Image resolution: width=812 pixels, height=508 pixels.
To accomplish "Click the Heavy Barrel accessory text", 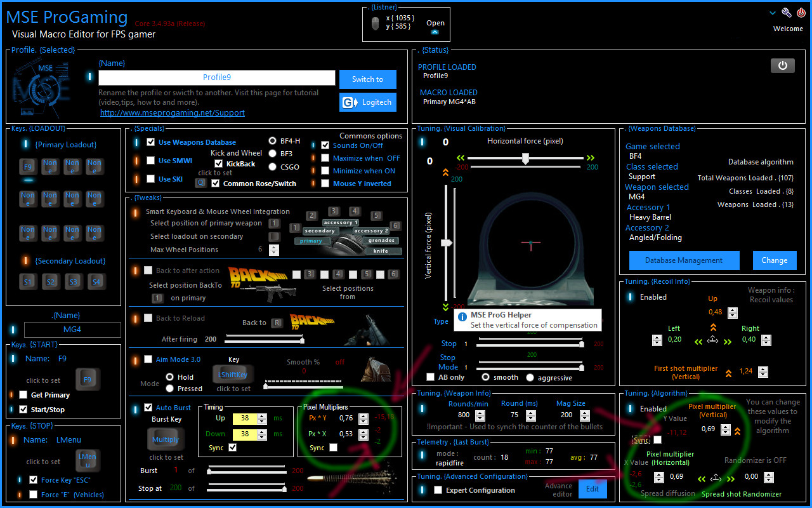I will click(650, 217).
